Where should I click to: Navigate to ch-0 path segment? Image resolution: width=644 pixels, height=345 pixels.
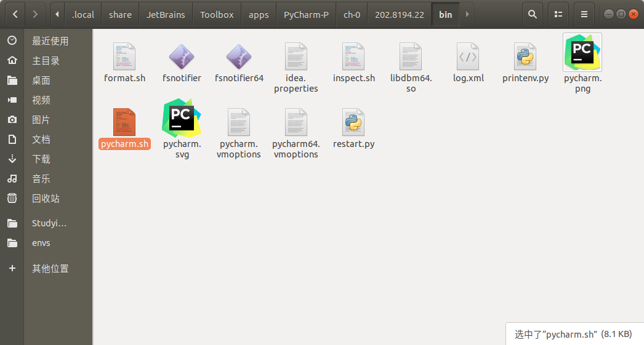pyautogui.click(x=352, y=14)
